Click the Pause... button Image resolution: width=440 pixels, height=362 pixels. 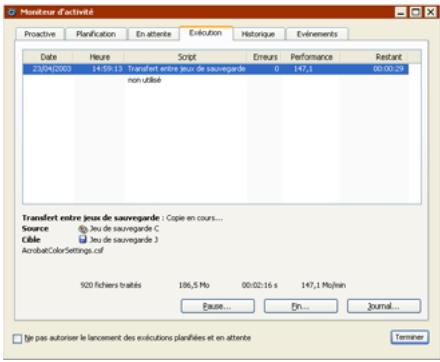click(218, 306)
